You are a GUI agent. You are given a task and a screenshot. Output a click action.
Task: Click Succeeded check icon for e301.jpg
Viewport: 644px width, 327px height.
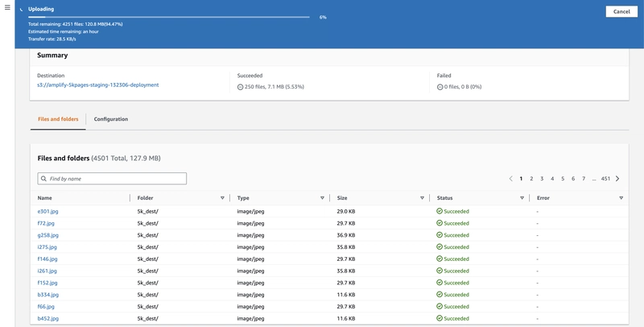click(440, 211)
